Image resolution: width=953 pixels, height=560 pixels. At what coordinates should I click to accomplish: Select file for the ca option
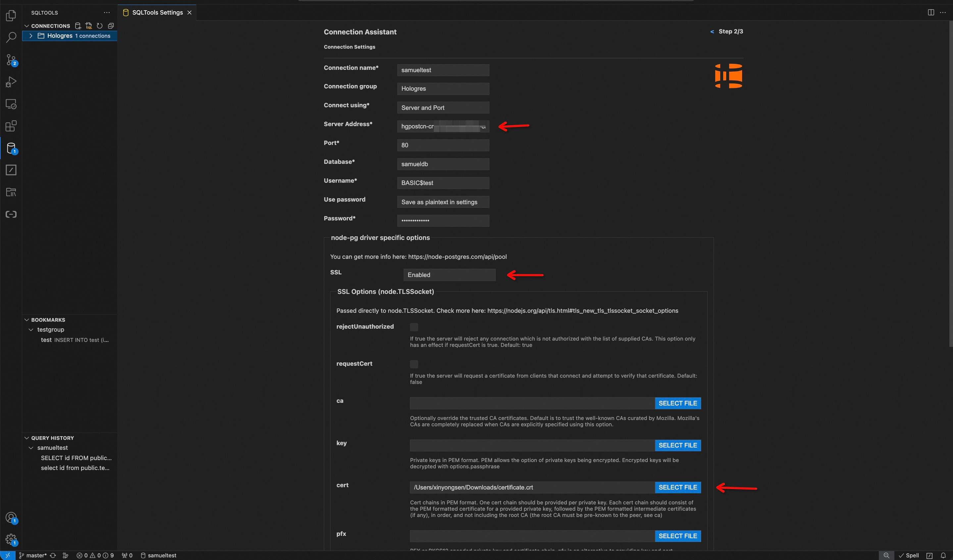tap(678, 403)
